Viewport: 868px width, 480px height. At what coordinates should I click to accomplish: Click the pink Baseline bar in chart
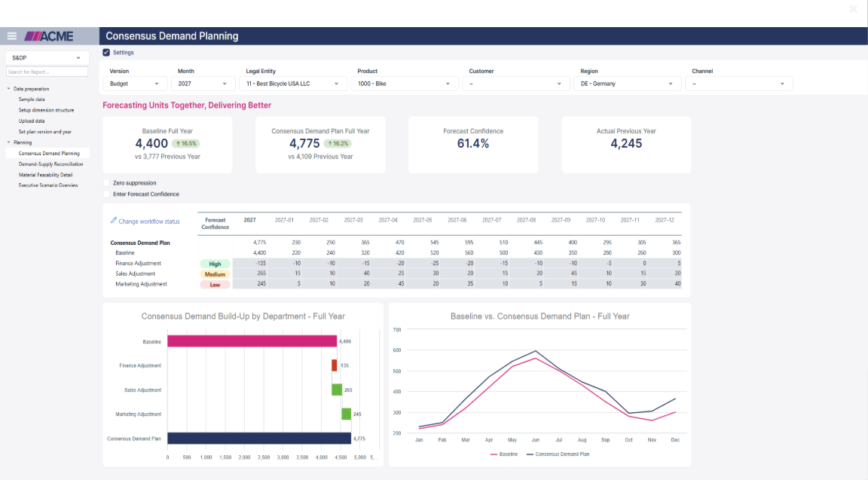(252, 341)
